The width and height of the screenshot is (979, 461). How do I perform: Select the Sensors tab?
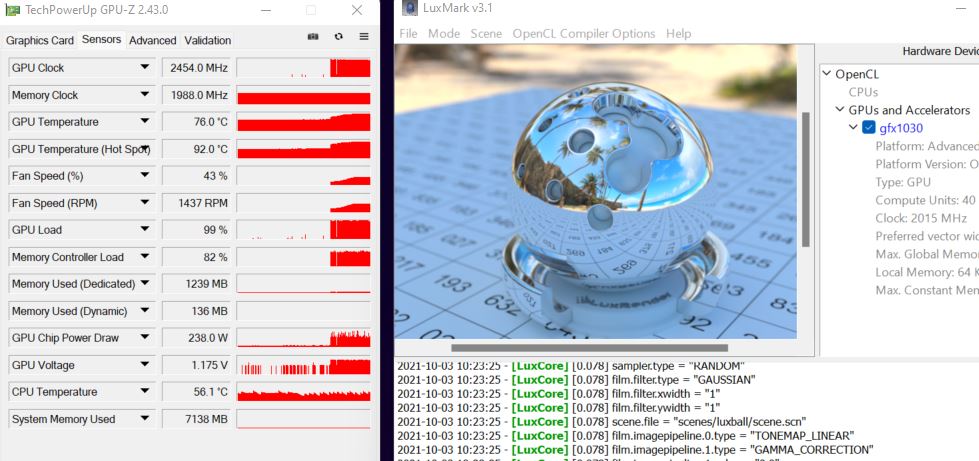point(101,39)
